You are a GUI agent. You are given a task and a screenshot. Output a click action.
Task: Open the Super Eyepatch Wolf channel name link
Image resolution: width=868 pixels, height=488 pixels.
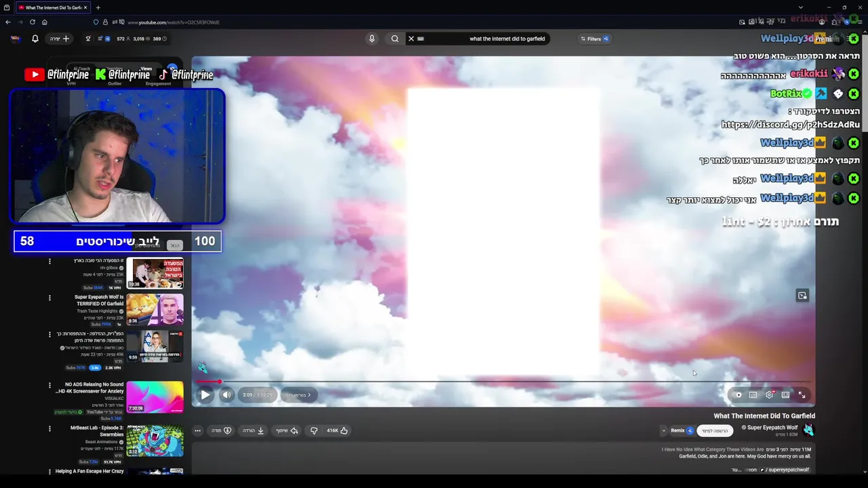point(772,428)
